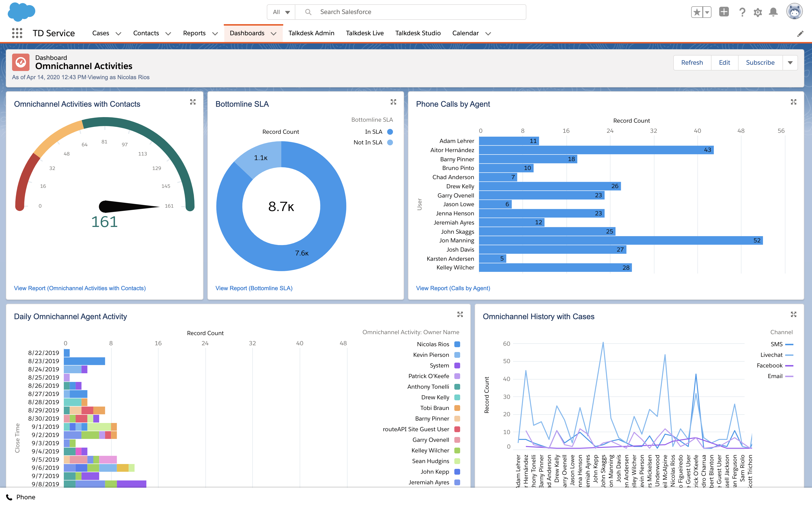Open the search scope All dropdown

point(281,12)
